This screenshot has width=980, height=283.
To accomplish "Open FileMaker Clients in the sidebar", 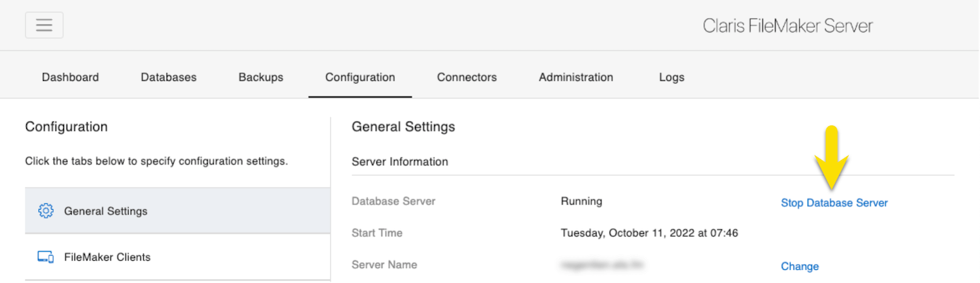I will click(178, 258).
